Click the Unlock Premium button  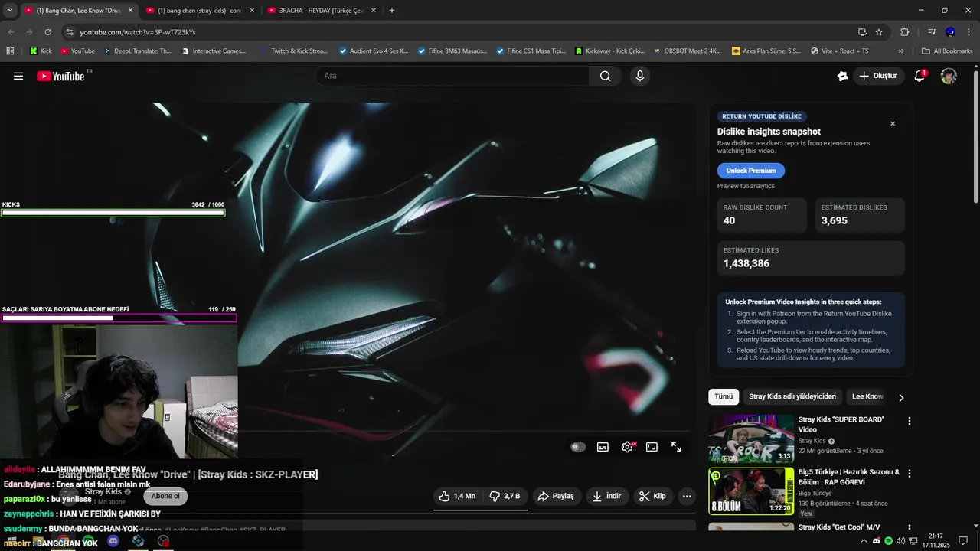[x=751, y=171]
